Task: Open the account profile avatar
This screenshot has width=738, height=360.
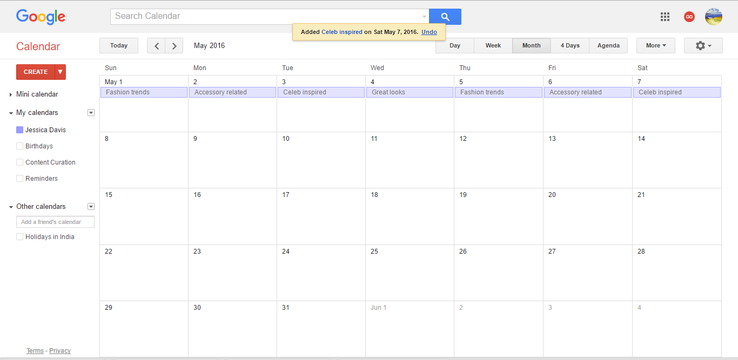Action: 714,17
